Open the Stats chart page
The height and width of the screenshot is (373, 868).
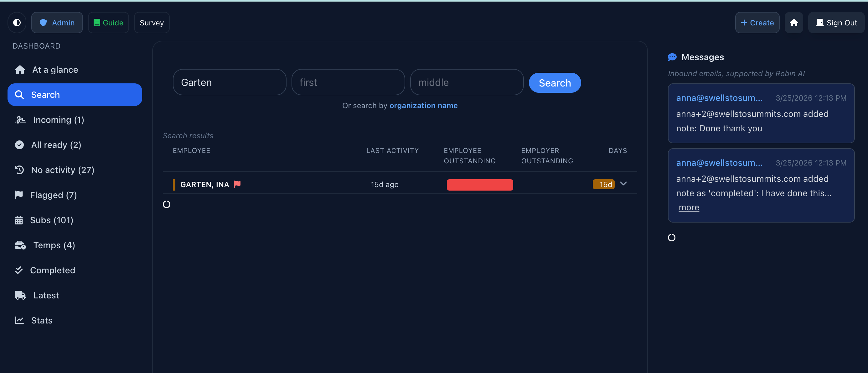[x=41, y=320]
